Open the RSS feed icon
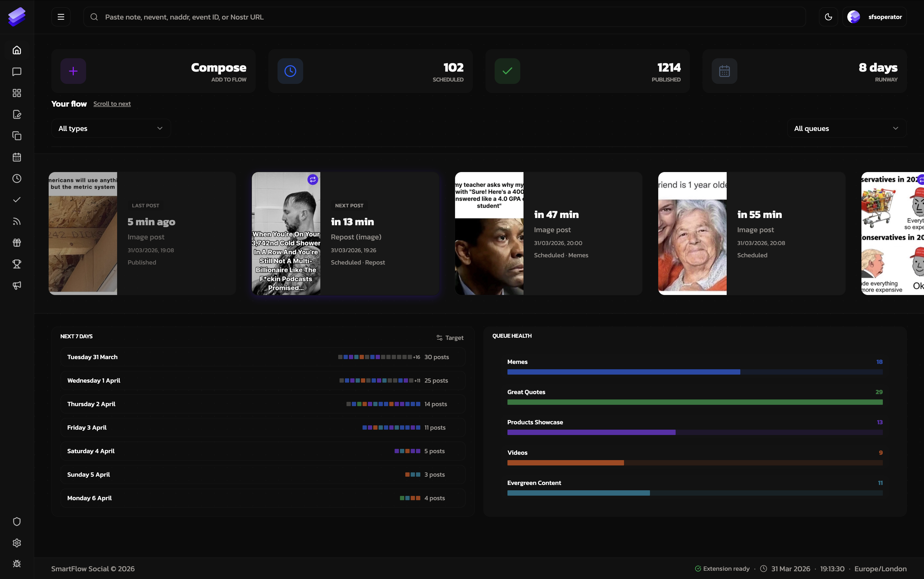Image resolution: width=924 pixels, height=579 pixels. tap(17, 221)
